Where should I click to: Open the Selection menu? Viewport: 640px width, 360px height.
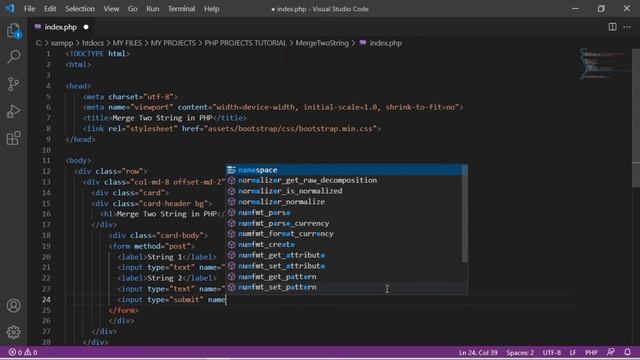[80, 9]
